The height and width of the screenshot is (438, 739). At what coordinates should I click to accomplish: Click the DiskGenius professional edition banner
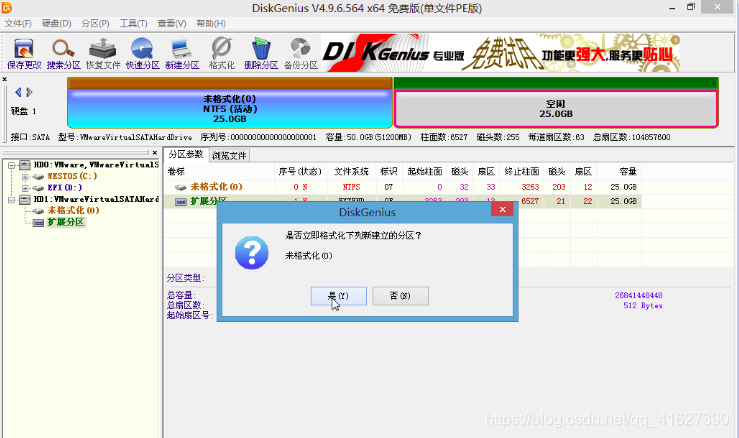[x=501, y=53]
